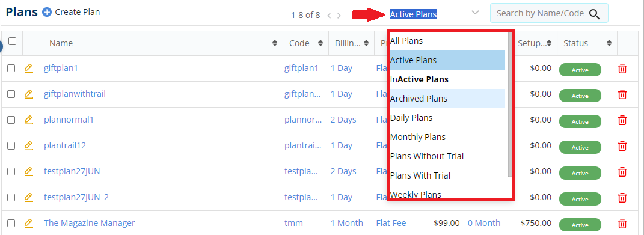Open The Magazine Manager plan link
Viewport: 644px width, 235px height.
[90, 223]
